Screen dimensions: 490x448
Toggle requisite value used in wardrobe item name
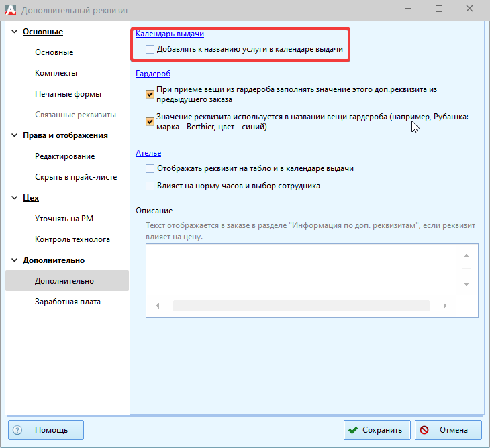tap(150, 121)
